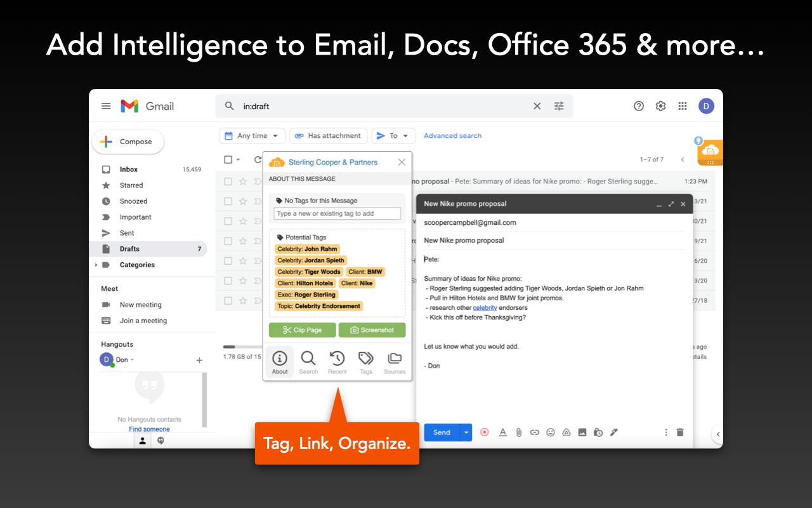This screenshot has height=508, width=812.
Task: Add the Exec: Roger Sterling tag
Action: point(307,295)
